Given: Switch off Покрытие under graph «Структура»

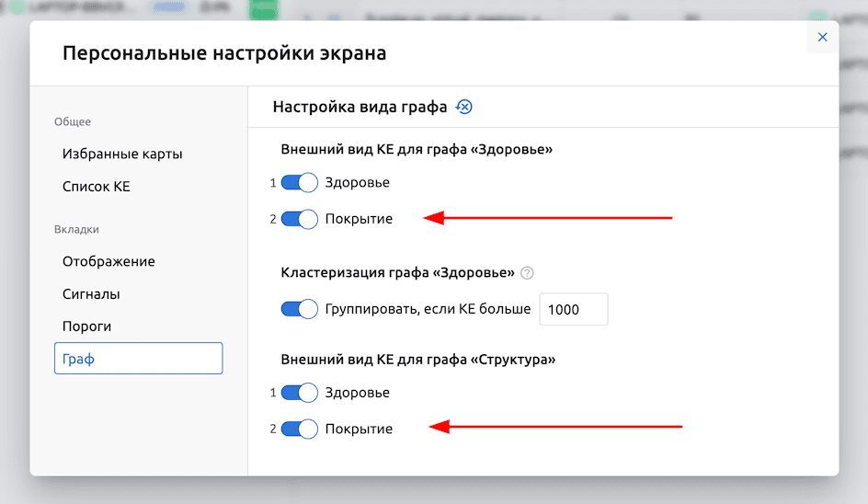Looking at the screenshot, I should coord(300,429).
